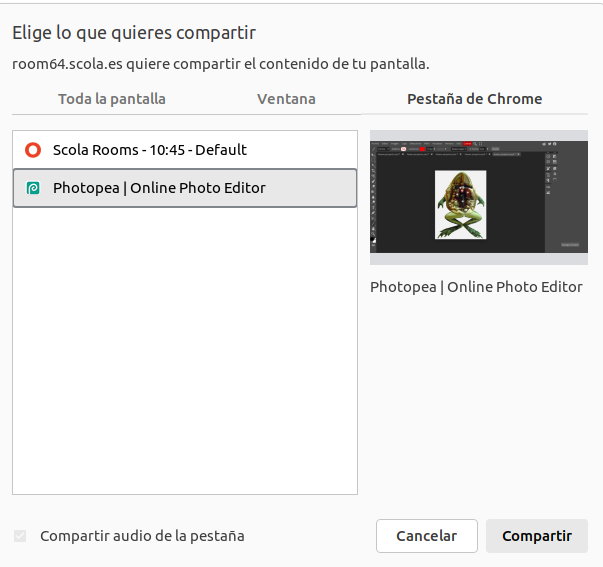The image size is (603, 567).
Task: Click the Photopea green favicon icon
Action: [33, 188]
